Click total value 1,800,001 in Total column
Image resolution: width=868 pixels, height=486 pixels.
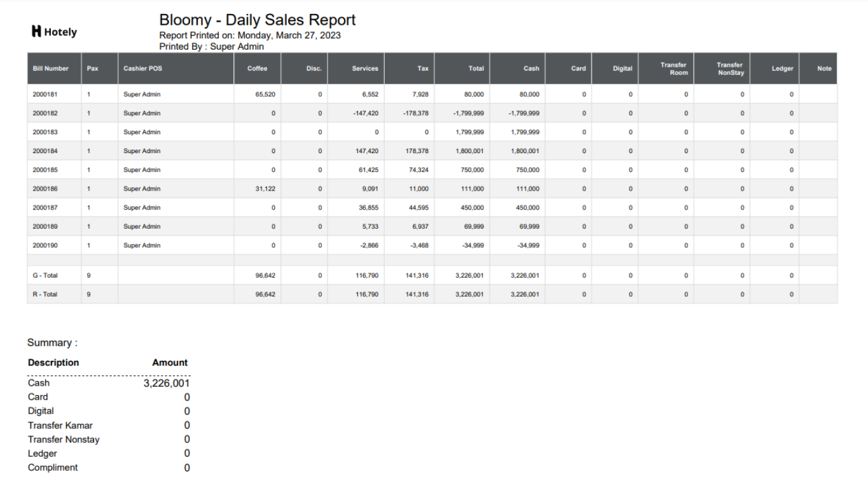(x=470, y=151)
